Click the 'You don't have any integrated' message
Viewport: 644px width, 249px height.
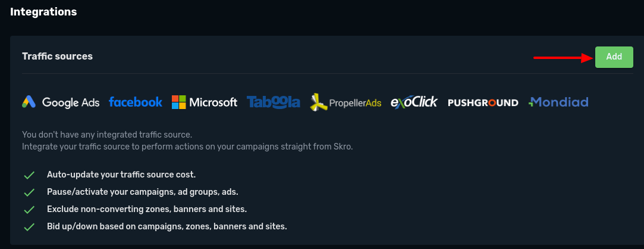(107, 135)
